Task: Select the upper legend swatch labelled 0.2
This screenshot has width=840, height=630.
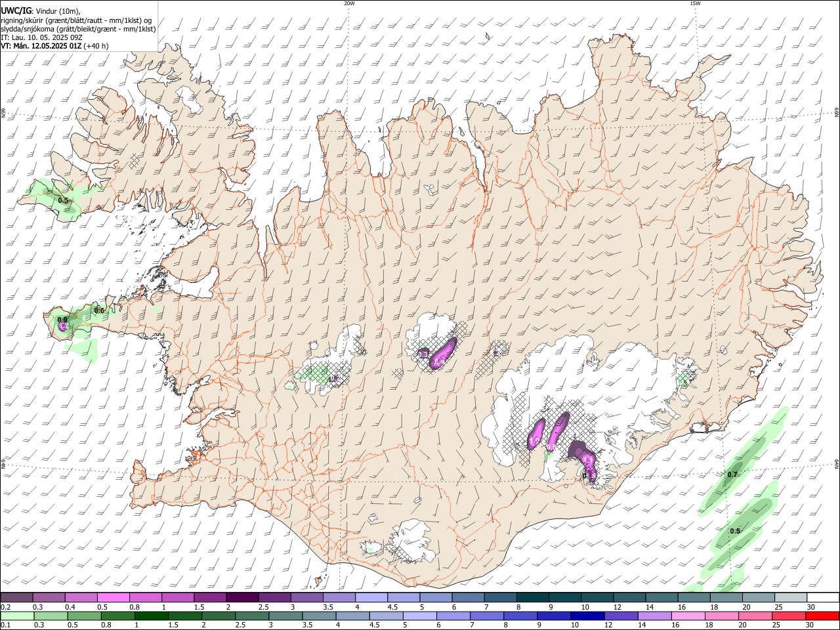Action: (x=16, y=597)
